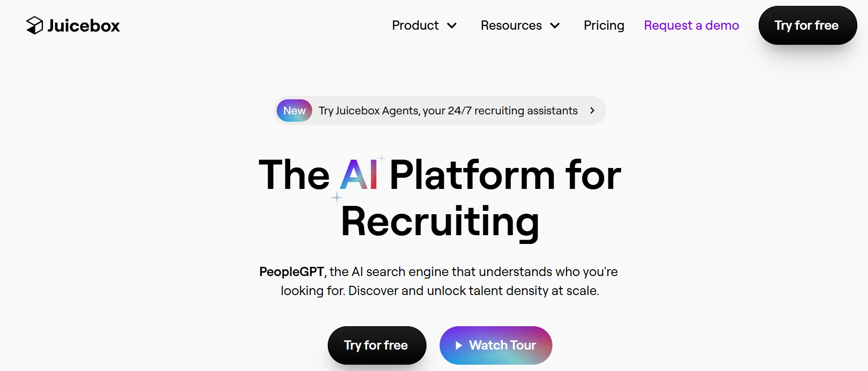Click the word Recruiting in the headline
The width and height of the screenshot is (868, 371).
(x=440, y=222)
